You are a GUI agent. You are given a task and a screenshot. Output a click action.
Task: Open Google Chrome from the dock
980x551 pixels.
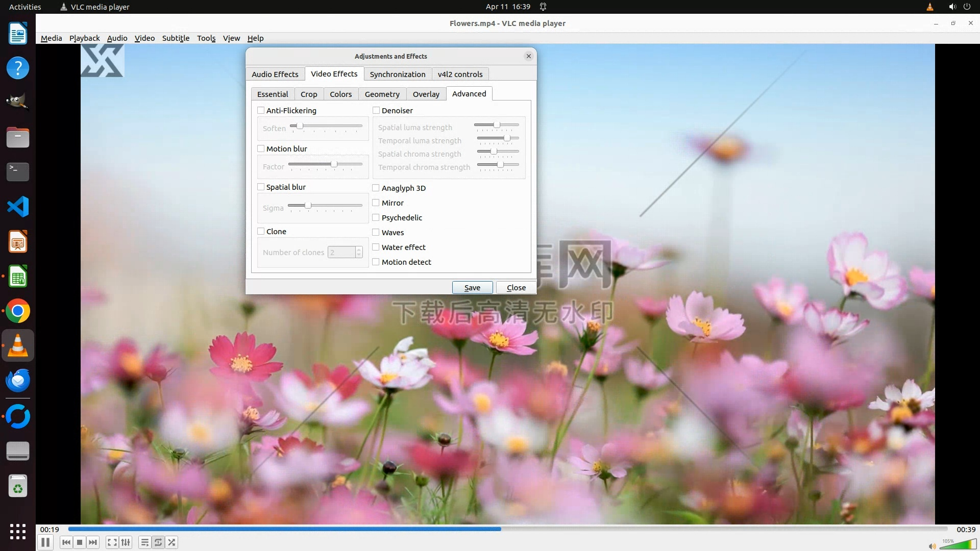(x=18, y=311)
